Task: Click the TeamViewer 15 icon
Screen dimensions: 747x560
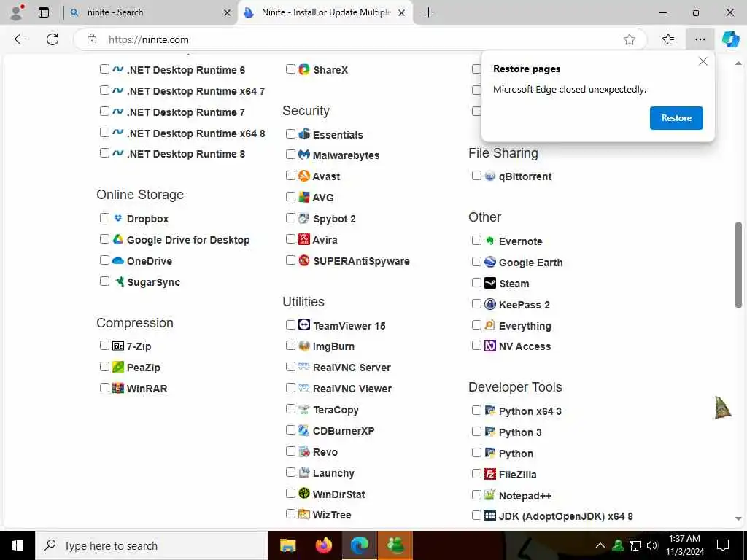Action: (x=304, y=325)
